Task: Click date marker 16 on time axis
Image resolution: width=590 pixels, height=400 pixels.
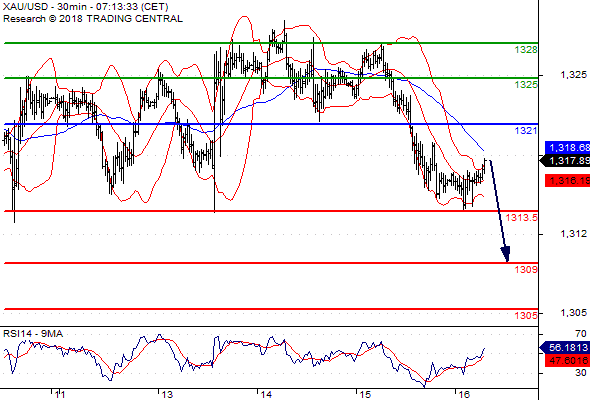Action: tap(464, 394)
